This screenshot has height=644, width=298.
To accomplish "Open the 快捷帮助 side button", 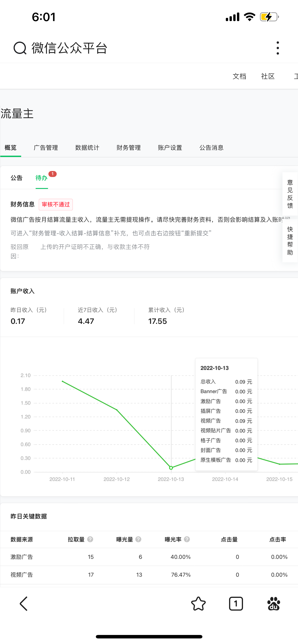I will 290,241.
